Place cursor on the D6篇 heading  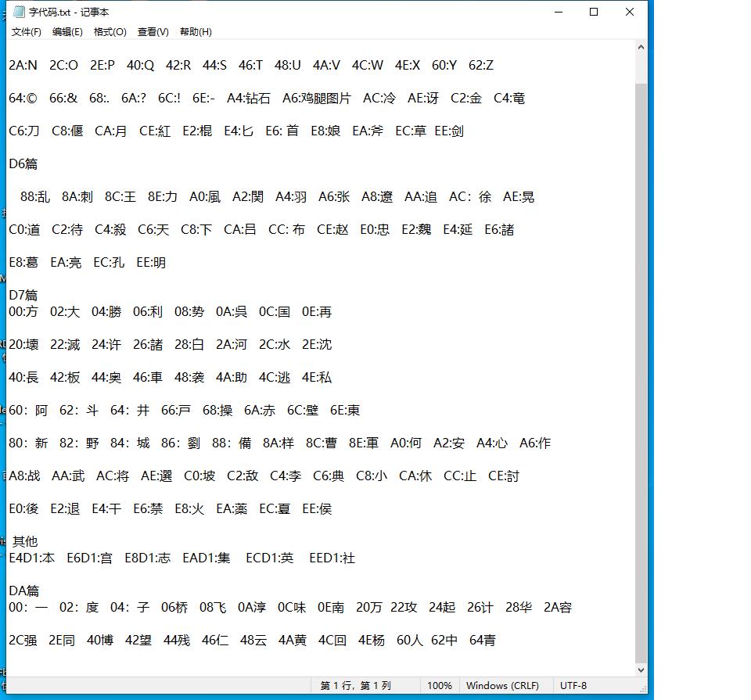point(23,164)
